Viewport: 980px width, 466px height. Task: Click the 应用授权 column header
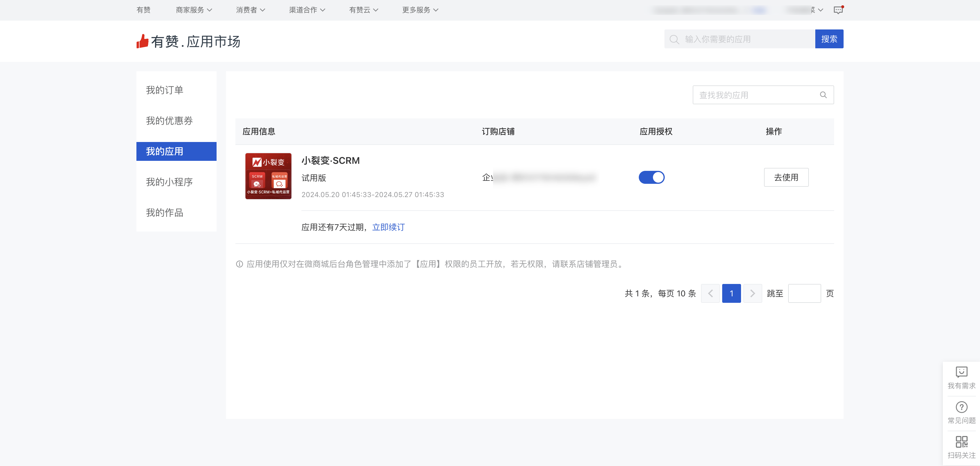tap(656, 132)
